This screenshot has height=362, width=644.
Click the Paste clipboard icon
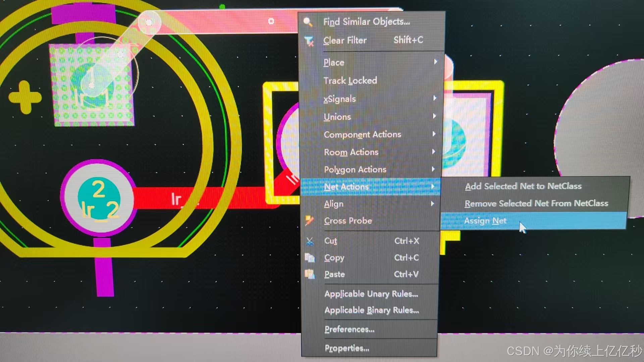(309, 274)
